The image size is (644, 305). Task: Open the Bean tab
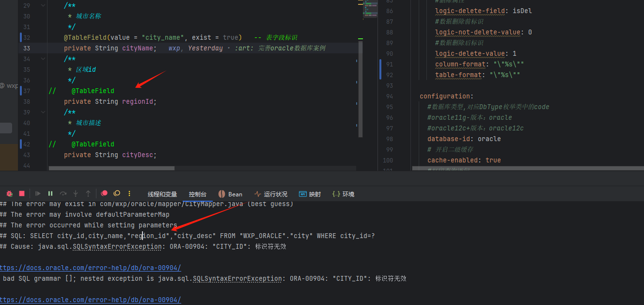pyautogui.click(x=231, y=194)
